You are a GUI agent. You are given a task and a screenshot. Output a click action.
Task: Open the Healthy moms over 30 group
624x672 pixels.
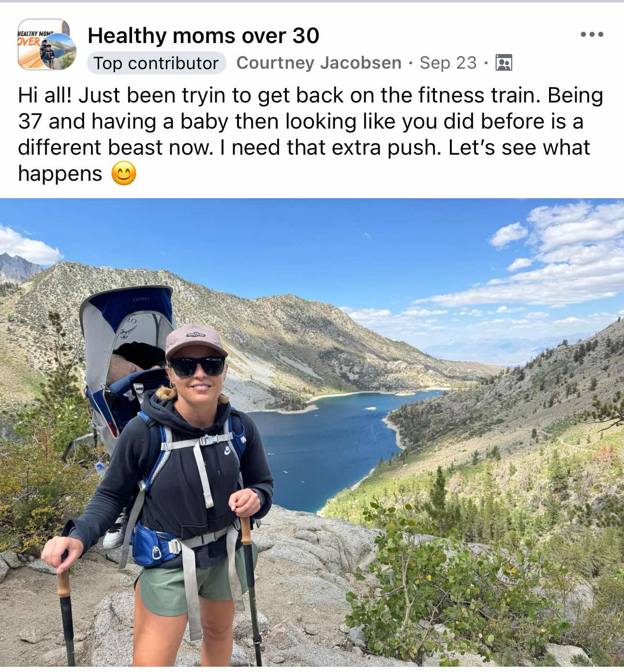(x=204, y=35)
